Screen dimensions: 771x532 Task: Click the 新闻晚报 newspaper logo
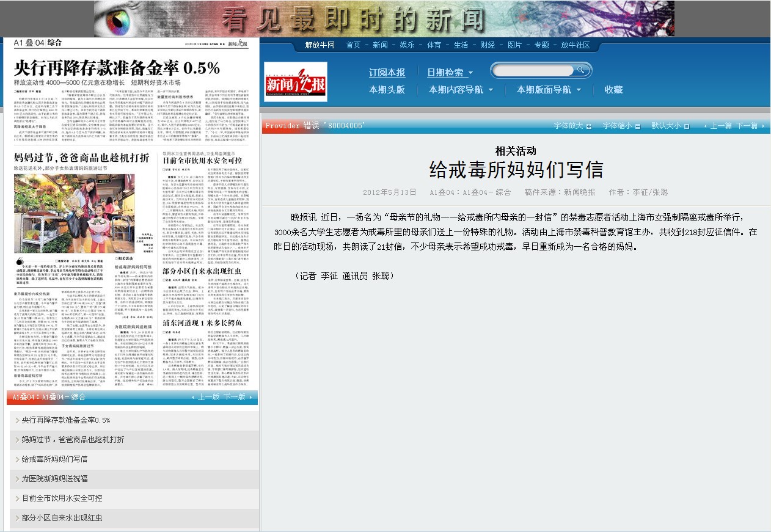(x=296, y=81)
